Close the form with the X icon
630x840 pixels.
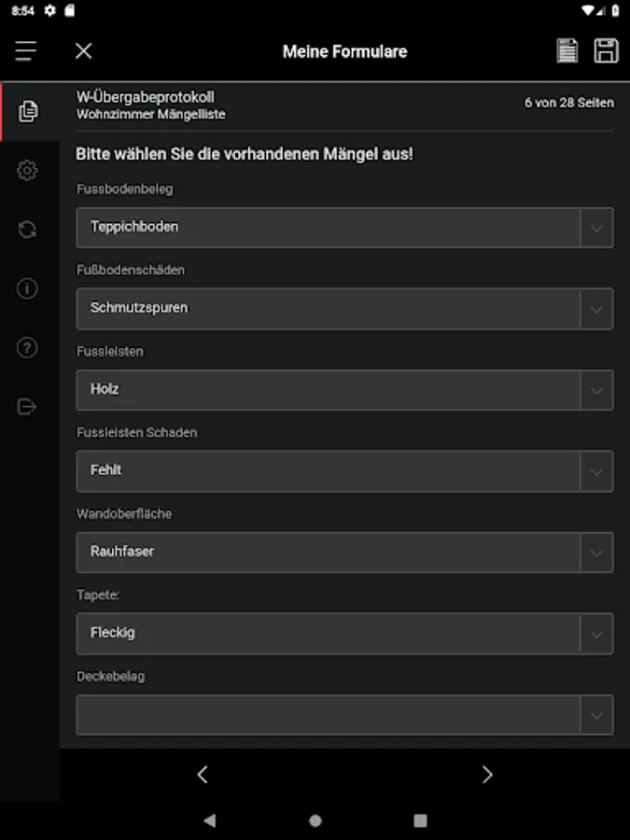[x=83, y=50]
